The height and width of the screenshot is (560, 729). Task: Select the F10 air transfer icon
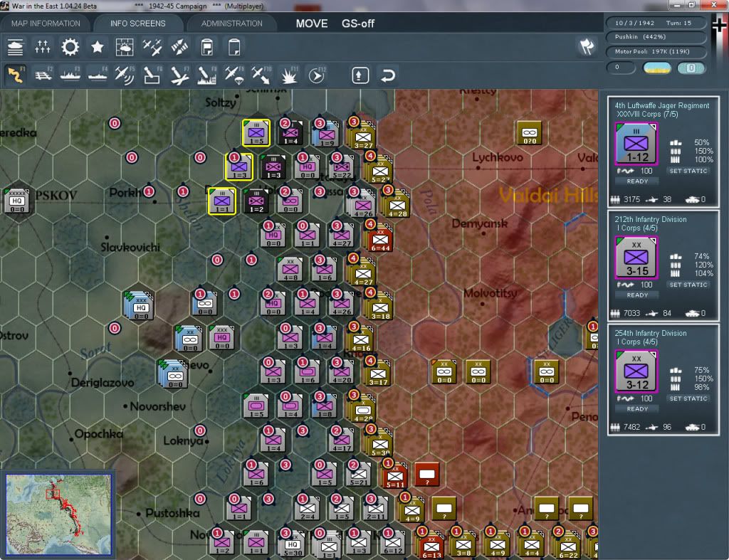pos(261,75)
